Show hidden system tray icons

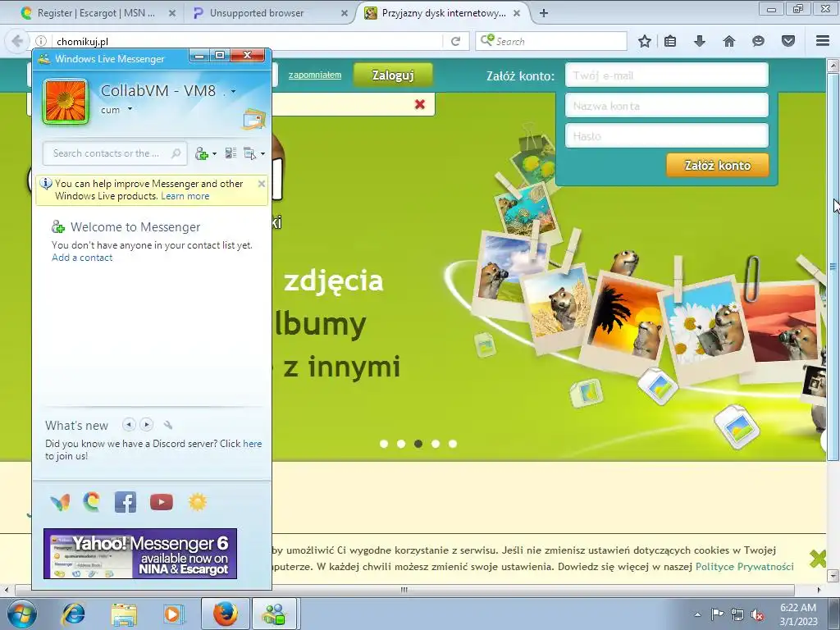coord(697,614)
